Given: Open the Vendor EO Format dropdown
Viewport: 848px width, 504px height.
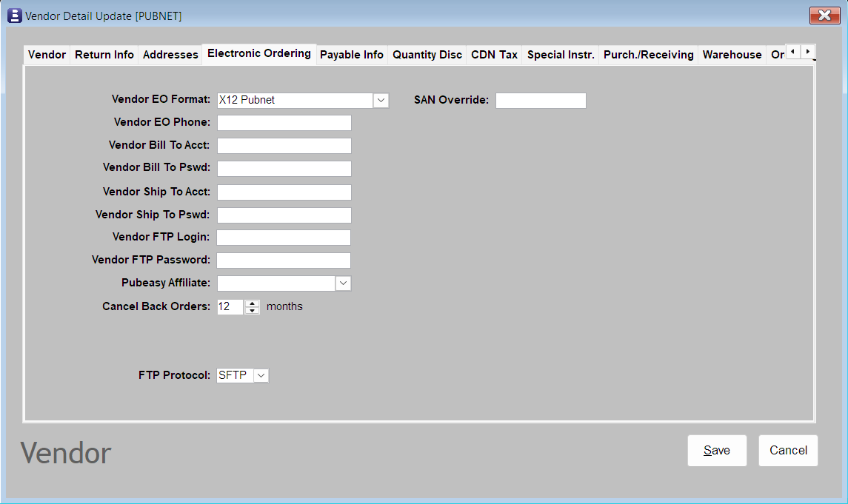Looking at the screenshot, I should point(381,100).
